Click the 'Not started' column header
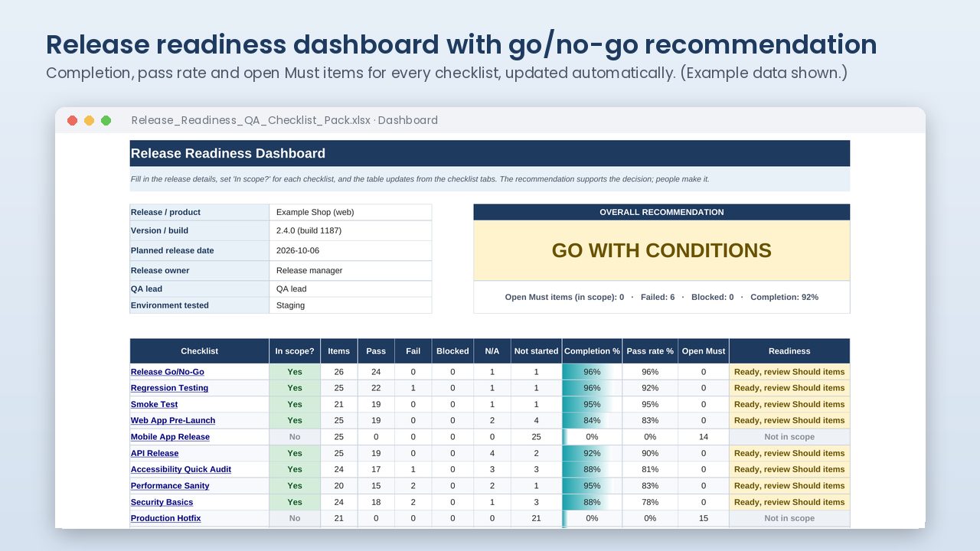Image resolution: width=980 pixels, height=551 pixels. (536, 351)
